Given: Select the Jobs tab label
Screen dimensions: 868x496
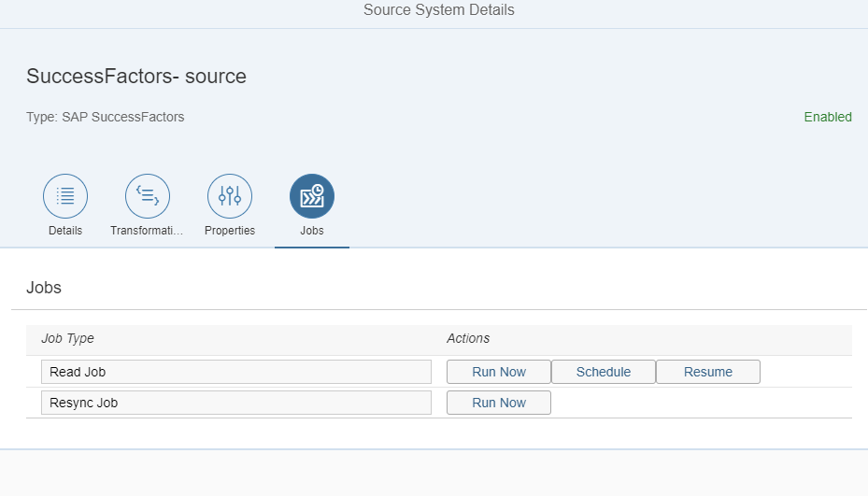Looking at the screenshot, I should [312, 231].
